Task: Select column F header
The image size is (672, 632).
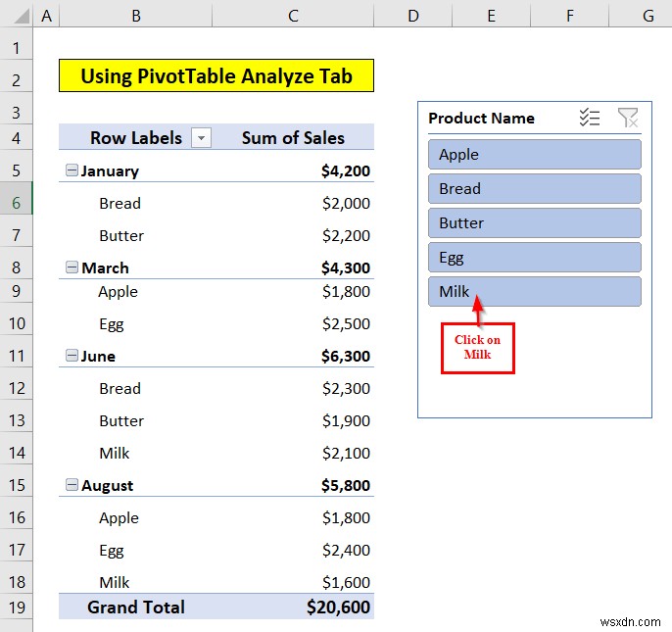Action: tap(569, 16)
